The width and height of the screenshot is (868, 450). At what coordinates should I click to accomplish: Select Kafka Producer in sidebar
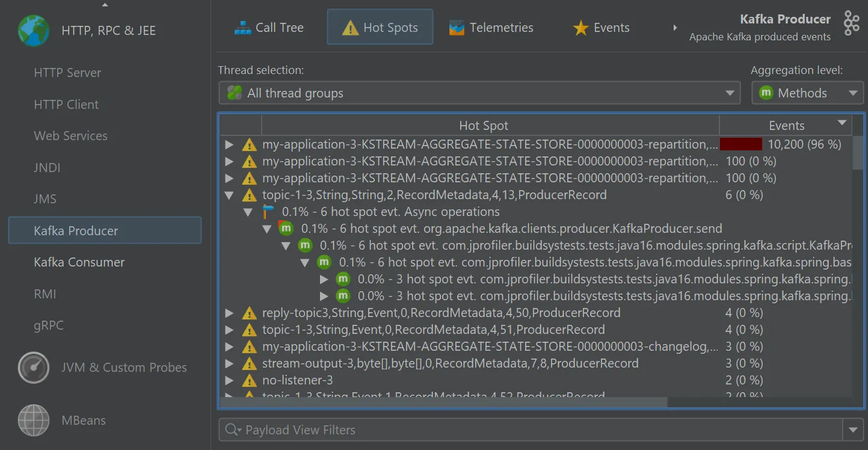click(105, 231)
